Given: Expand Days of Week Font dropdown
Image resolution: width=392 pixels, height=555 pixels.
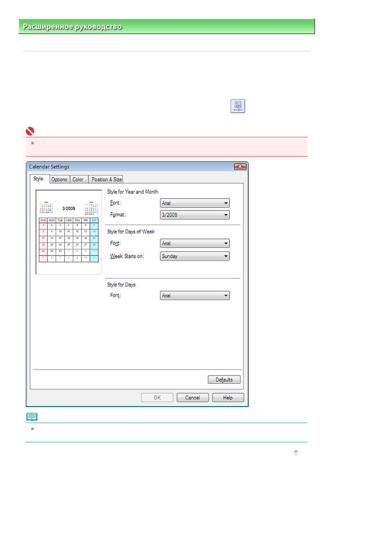Looking at the screenshot, I should (195, 243).
